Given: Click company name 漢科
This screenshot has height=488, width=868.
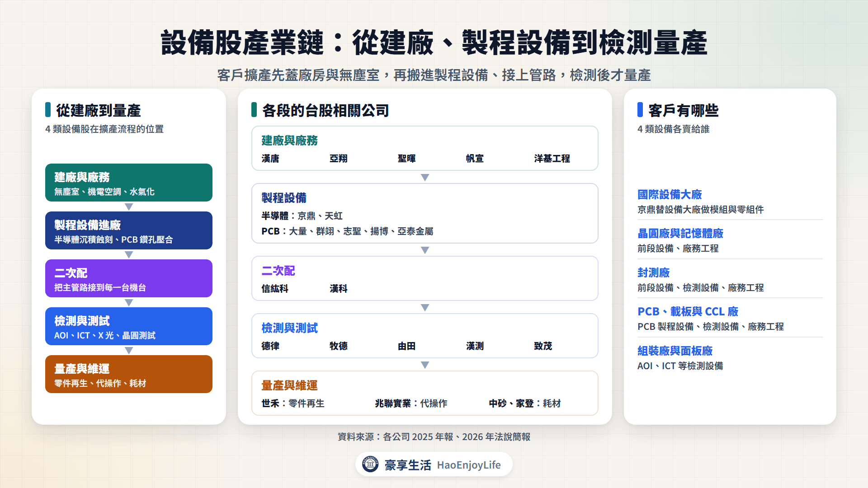Looking at the screenshot, I should (339, 289).
